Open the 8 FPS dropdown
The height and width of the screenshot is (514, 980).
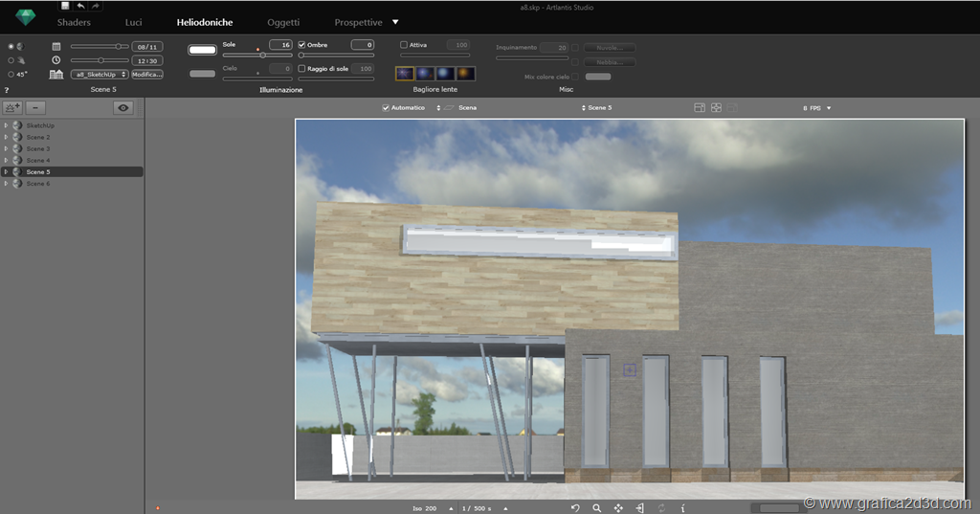coord(816,108)
